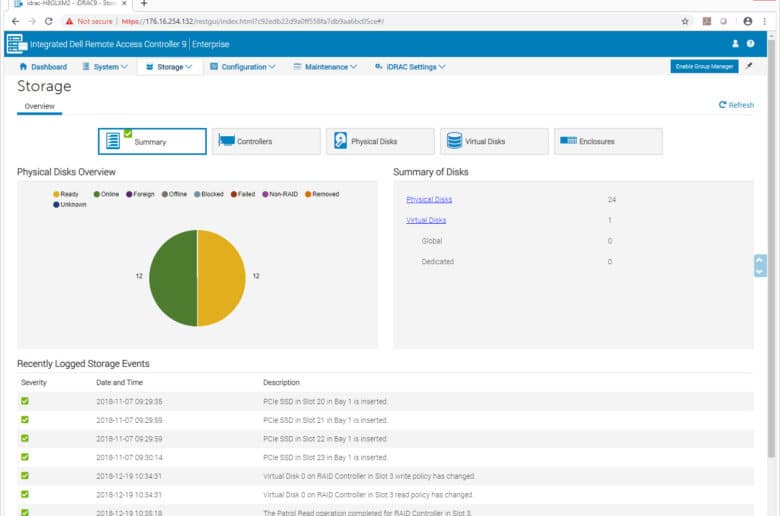Image resolution: width=780 pixels, height=516 pixels.
Task: Close the iDRAC browser tab
Action: coord(124,3)
